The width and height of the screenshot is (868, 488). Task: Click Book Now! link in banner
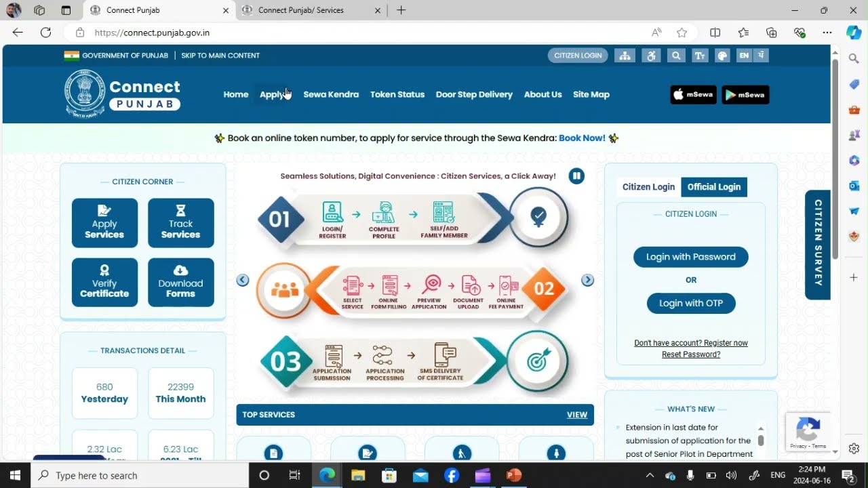pos(582,138)
